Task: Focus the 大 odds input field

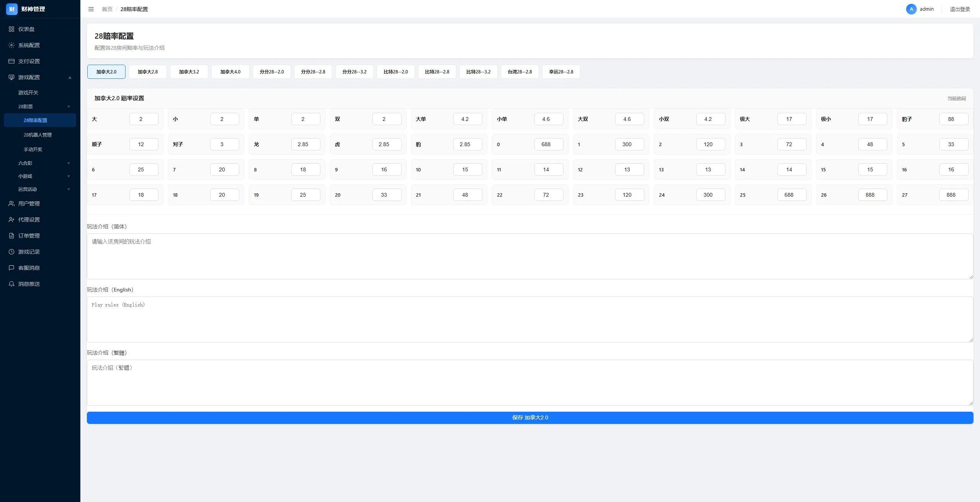Action: pos(144,119)
